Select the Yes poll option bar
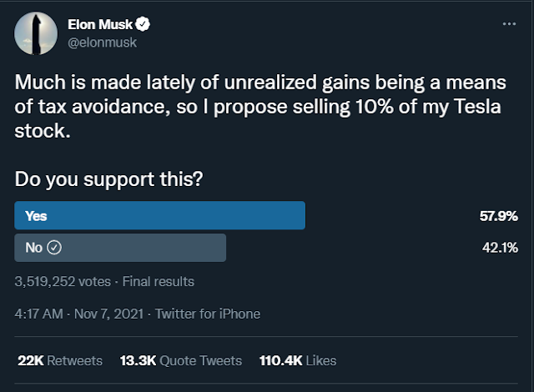The height and width of the screenshot is (392, 534). 160,216
